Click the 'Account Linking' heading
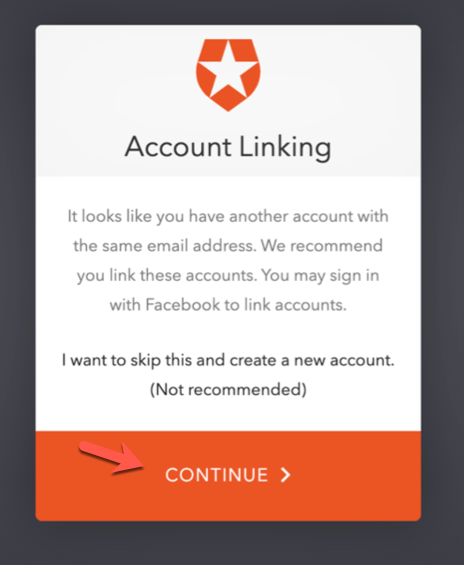The width and height of the screenshot is (464, 565). pyautogui.click(x=228, y=147)
